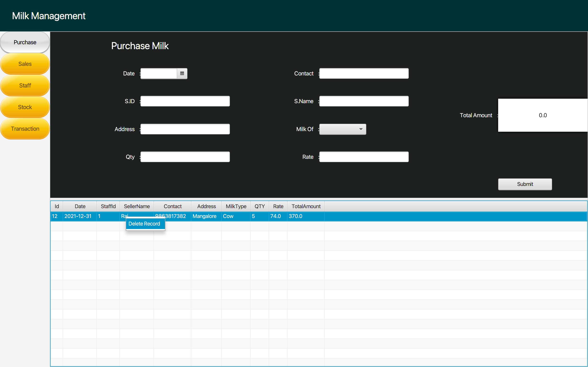This screenshot has width=588, height=367.
Task: Click the S.Name input field
Action: pyautogui.click(x=363, y=101)
